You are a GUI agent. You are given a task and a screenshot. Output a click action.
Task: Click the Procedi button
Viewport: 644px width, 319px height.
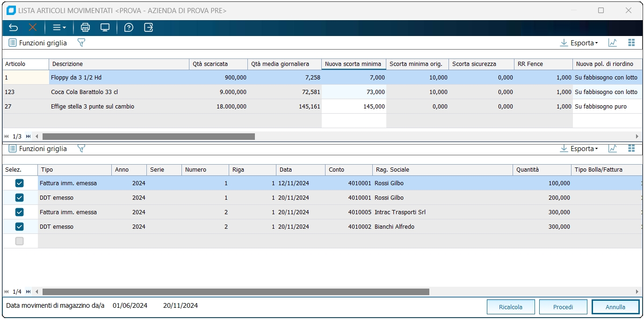[563, 307]
